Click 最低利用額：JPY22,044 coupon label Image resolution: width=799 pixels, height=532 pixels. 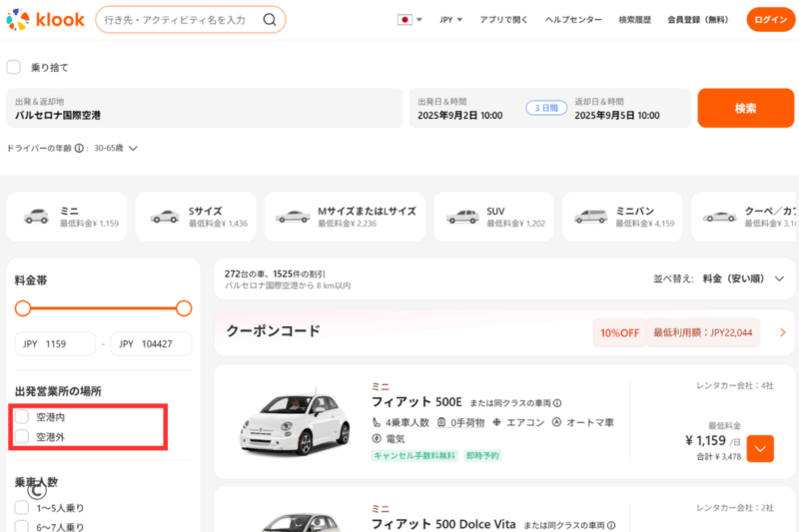coord(703,333)
